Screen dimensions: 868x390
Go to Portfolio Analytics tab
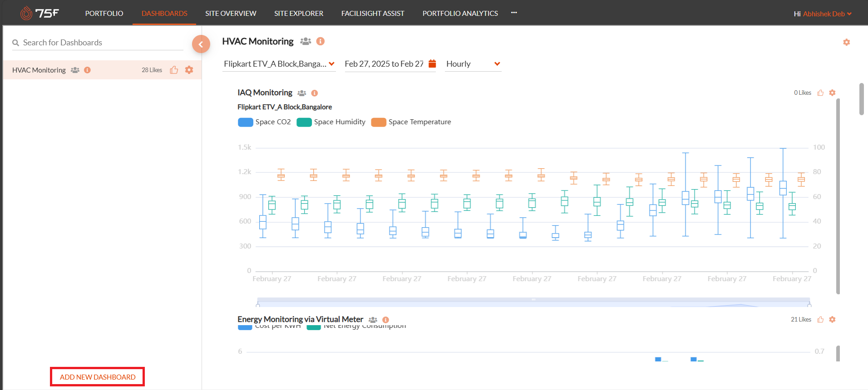point(460,13)
